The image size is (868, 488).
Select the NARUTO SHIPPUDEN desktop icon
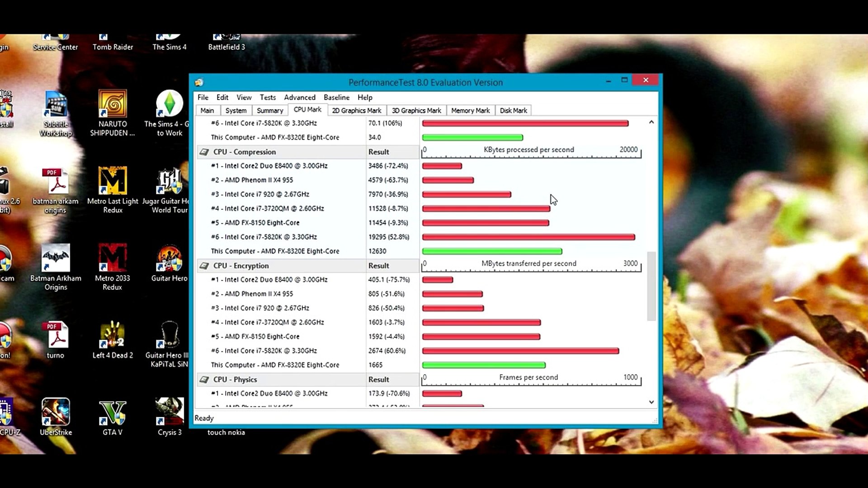tap(113, 104)
